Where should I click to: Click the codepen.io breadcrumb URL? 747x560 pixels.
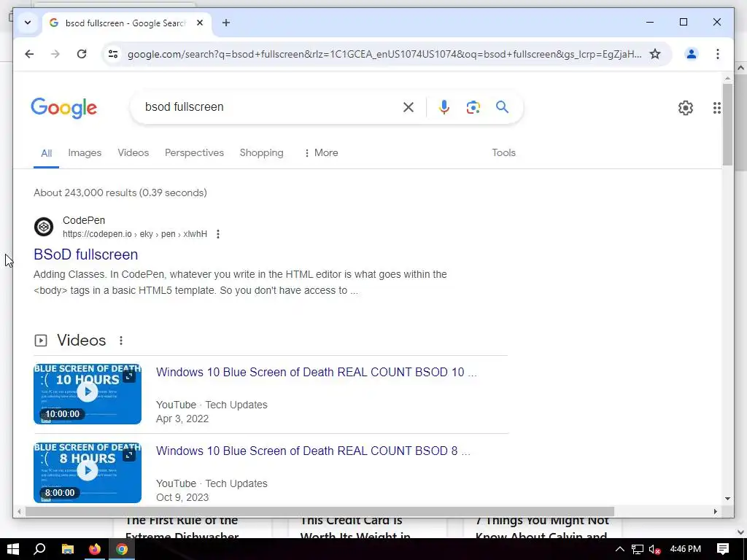135,234
